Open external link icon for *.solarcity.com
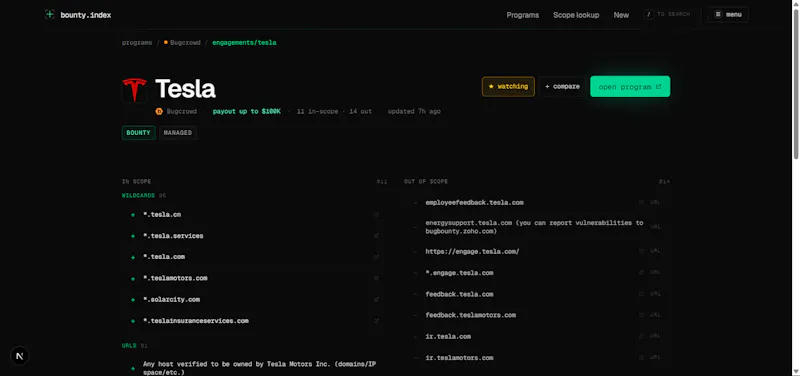 (x=376, y=300)
